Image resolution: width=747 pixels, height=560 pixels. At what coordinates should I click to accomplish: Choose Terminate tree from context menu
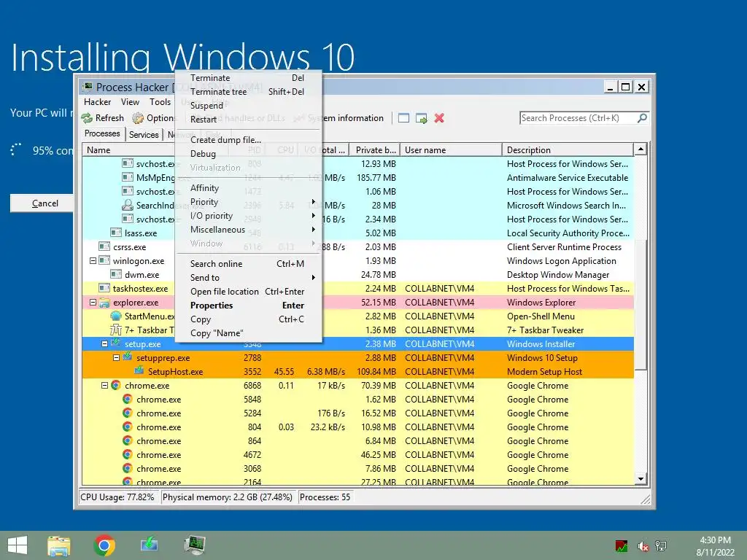[x=248, y=91]
